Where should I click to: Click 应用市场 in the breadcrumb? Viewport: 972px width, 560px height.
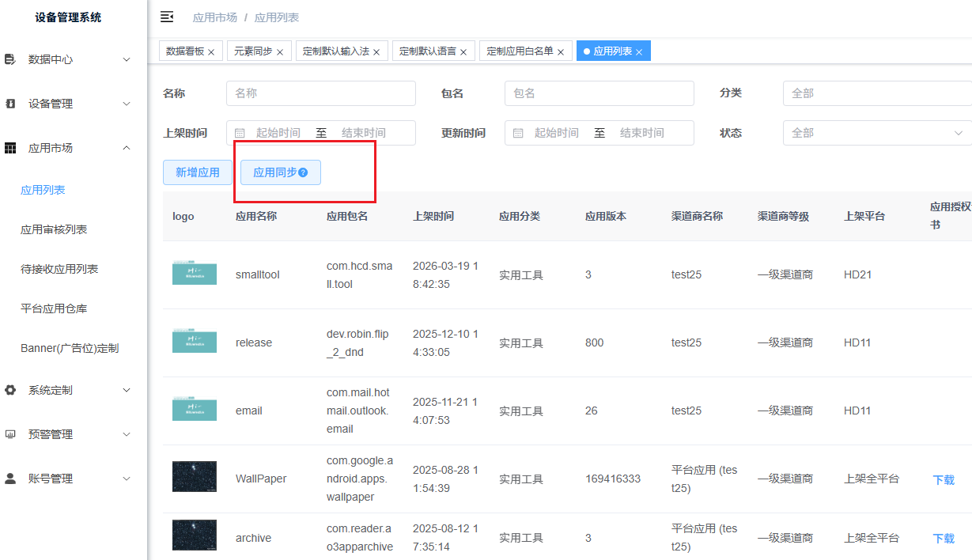[x=215, y=17]
